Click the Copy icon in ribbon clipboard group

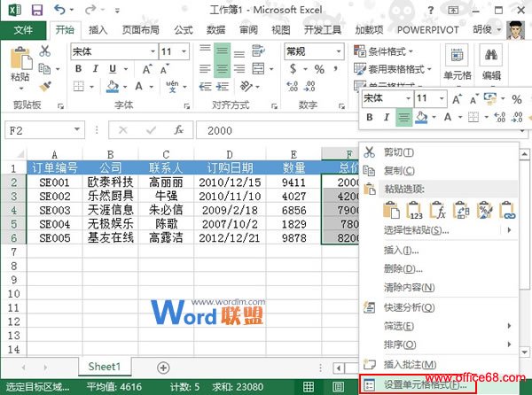pos(44,69)
